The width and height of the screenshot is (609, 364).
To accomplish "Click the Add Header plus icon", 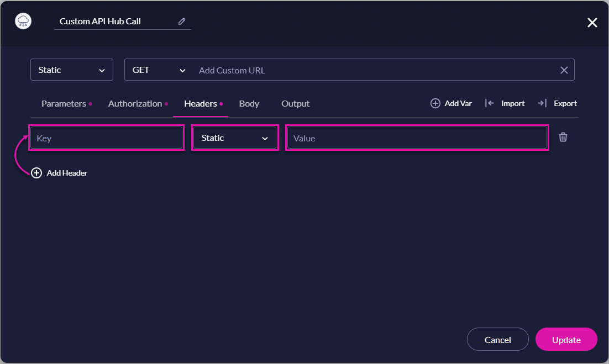I will 36,172.
